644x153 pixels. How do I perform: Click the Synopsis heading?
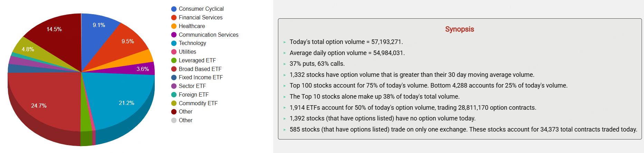459,29
